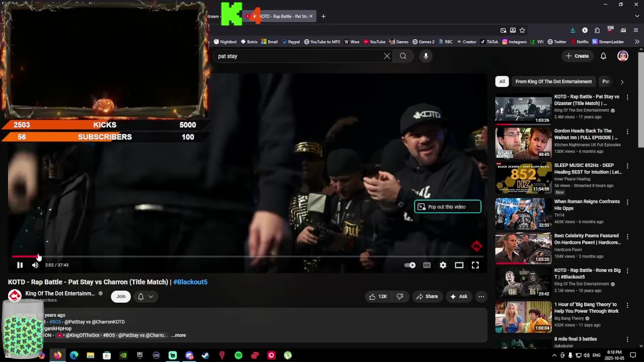This screenshot has width=644, height=362.
Task: Select the 'All' filter chip
Action: (502, 81)
